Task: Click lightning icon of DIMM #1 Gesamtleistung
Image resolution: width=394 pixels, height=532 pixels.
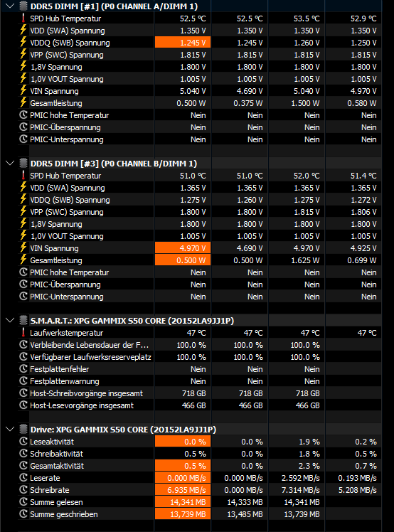Action: tap(23, 102)
